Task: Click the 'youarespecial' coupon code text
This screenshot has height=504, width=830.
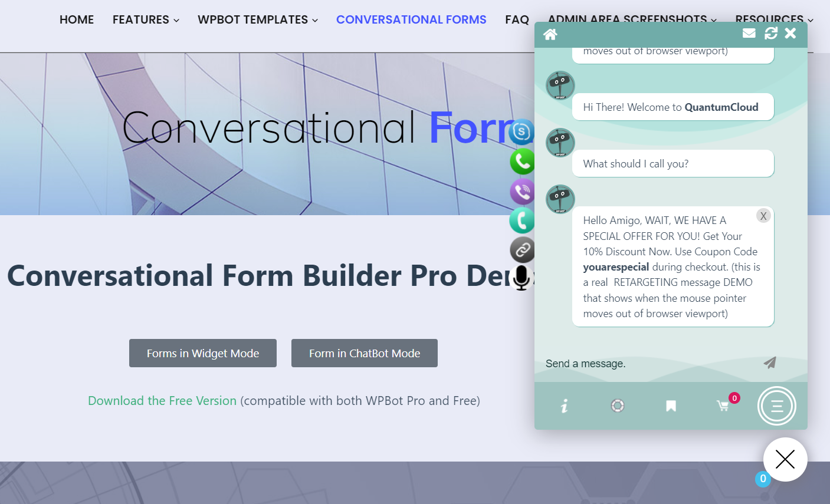Action: tap(616, 267)
